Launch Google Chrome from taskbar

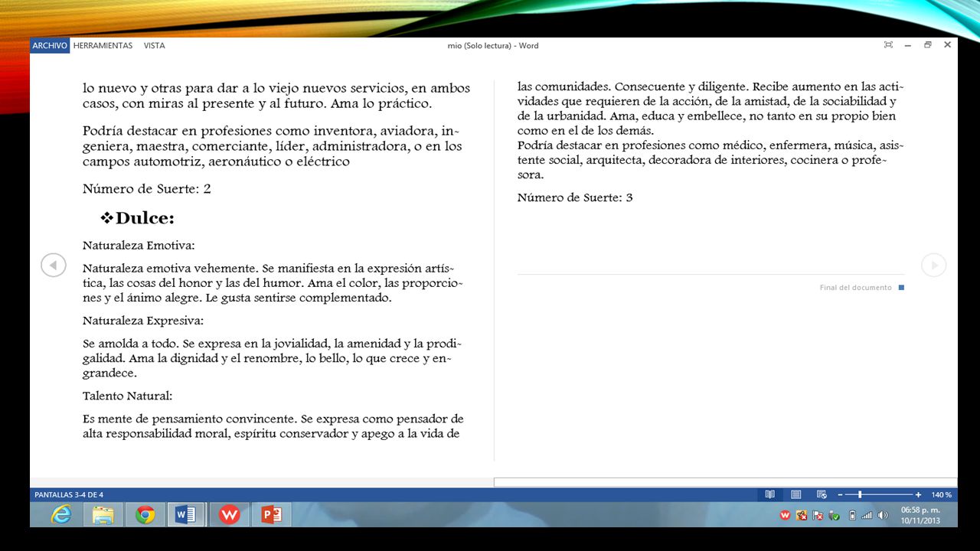(145, 515)
